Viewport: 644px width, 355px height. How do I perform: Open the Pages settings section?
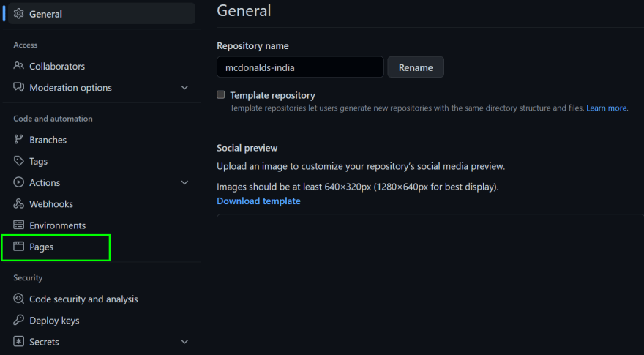(x=56, y=247)
